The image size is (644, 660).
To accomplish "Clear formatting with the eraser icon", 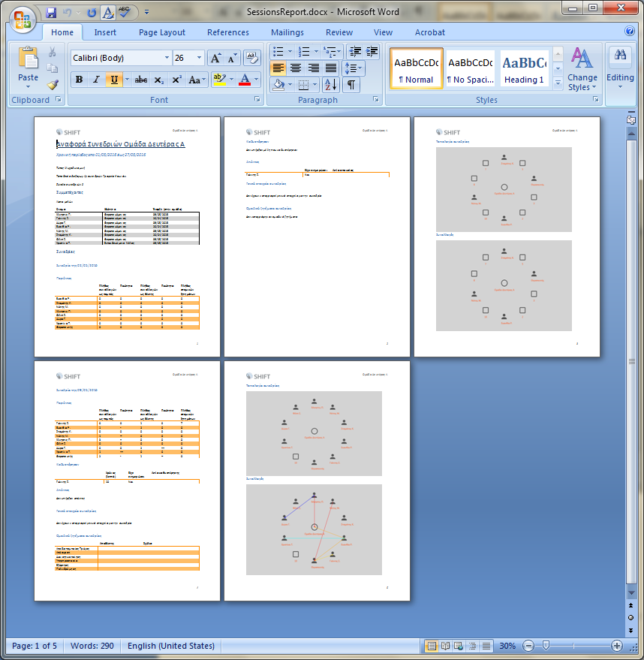I will click(252, 58).
